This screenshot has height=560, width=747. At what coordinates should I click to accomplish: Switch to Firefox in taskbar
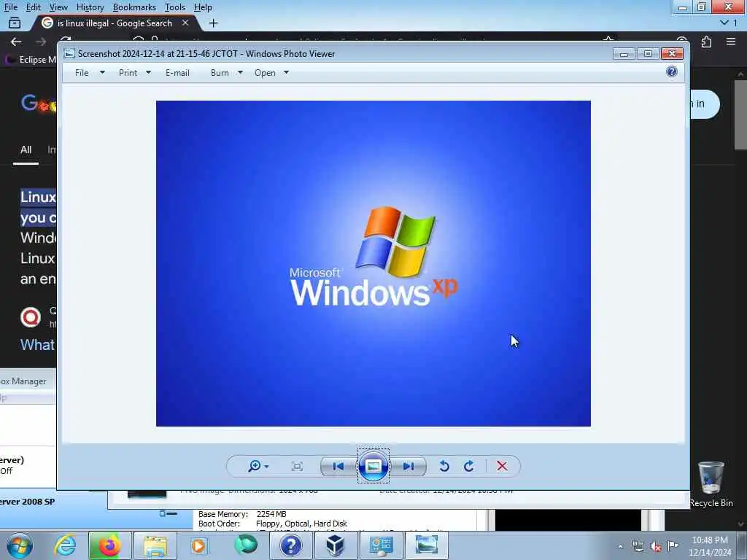(x=109, y=545)
